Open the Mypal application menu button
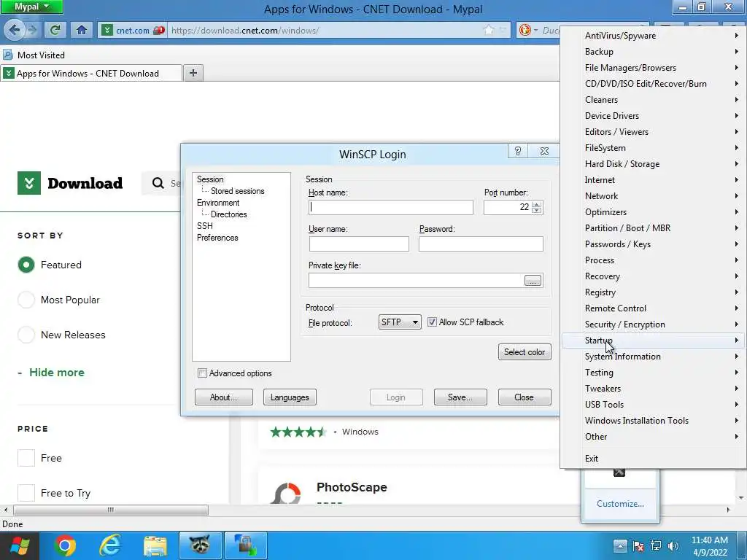 [32, 7]
